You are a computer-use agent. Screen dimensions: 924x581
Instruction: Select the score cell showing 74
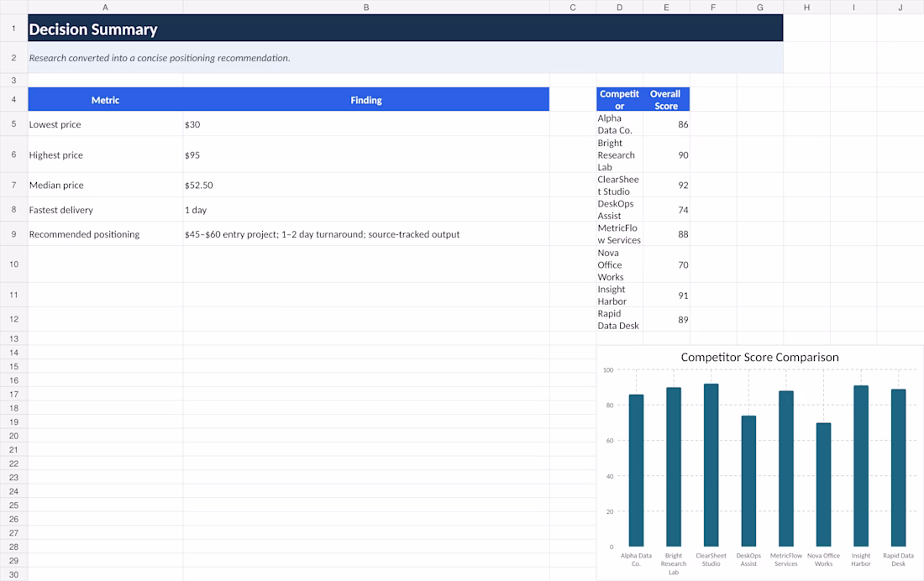click(x=666, y=210)
